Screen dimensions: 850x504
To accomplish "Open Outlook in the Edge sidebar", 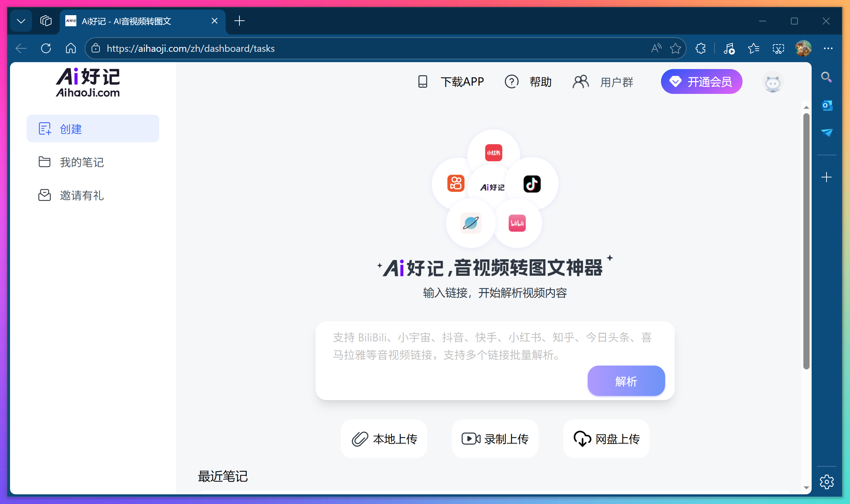I will (x=827, y=105).
